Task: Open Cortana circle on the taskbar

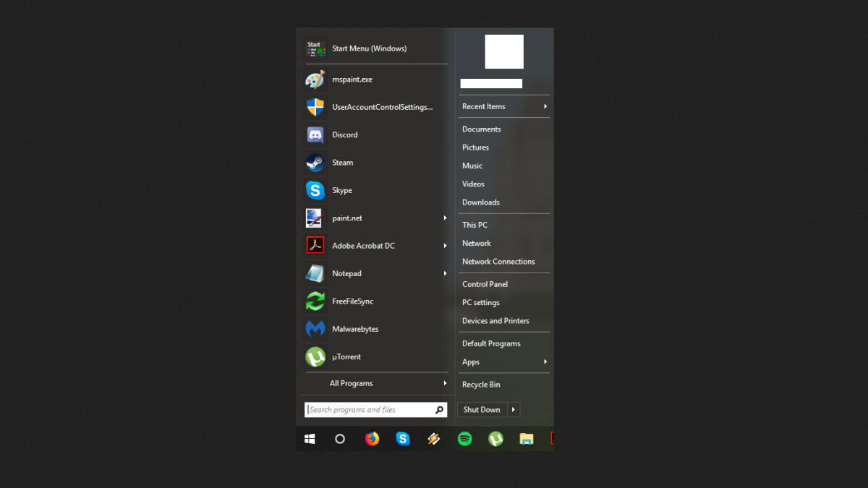Action: coord(340,439)
